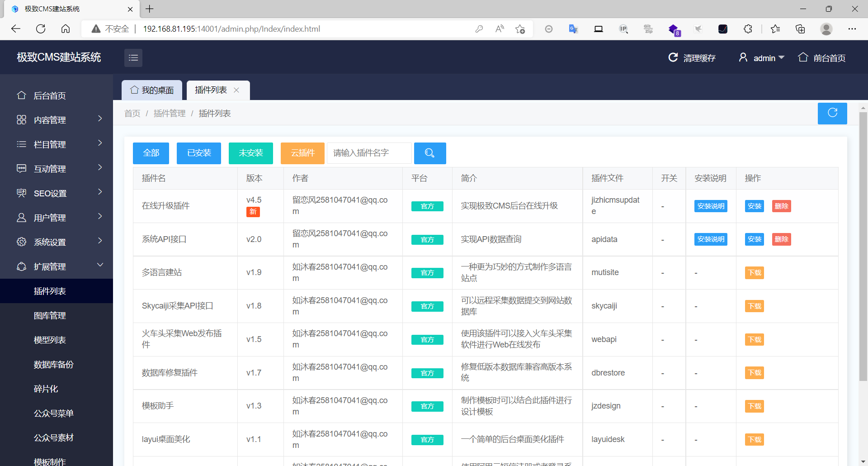Filter plugins by 全部
The width and height of the screenshot is (868, 466).
click(151, 153)
